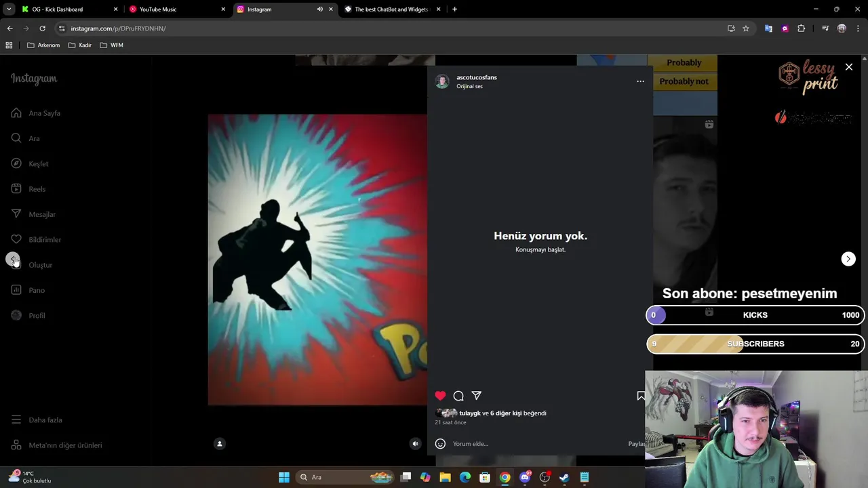Click ascotucosfans profile avatar
The width and height of the screenshot is (868, 488).
442,81
